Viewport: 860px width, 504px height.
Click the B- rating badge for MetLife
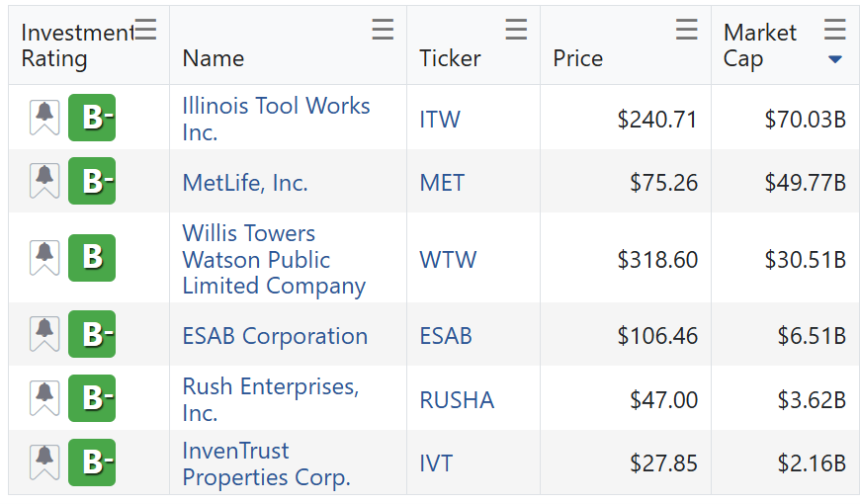92,181
